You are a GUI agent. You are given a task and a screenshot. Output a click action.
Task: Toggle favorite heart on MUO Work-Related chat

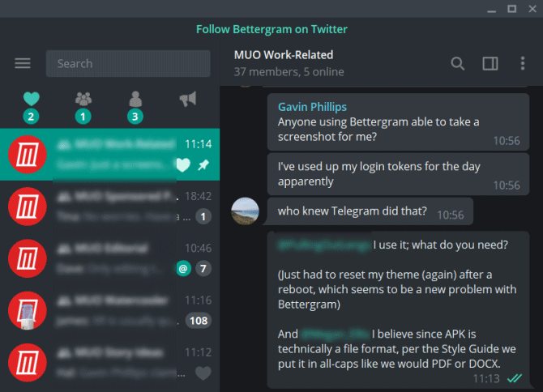point(183,165)
